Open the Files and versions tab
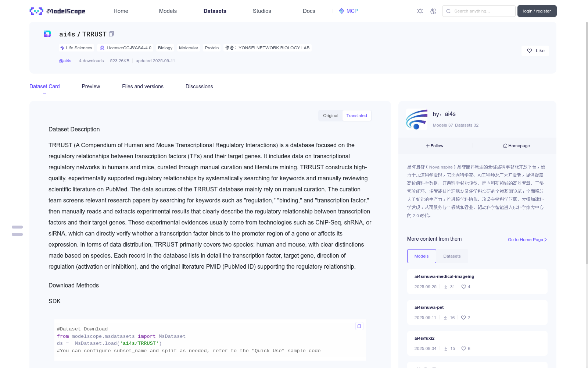The height and width of the screenshot is (368, 588). (143, 86)
